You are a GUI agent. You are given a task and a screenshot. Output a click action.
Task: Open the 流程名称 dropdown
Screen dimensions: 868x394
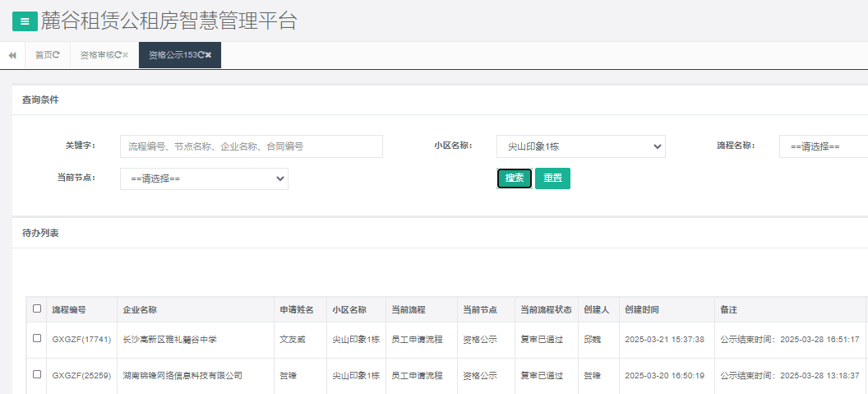[822, 146]
